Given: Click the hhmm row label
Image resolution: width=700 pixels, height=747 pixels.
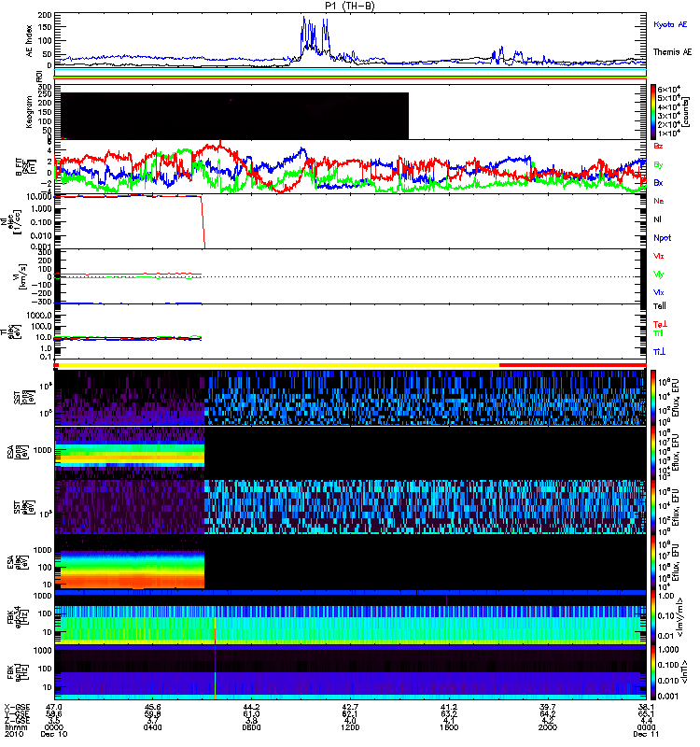Looking at the screenshot, I should [14, 727].
